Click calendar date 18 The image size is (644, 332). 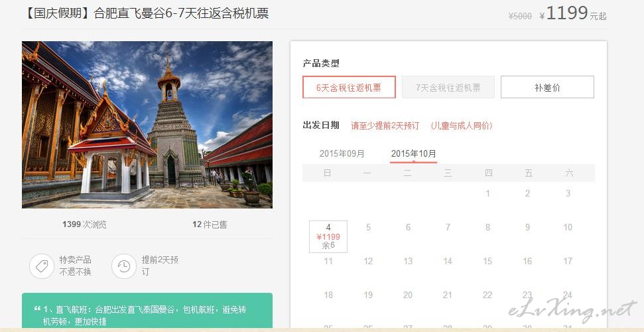pos(328,295)
